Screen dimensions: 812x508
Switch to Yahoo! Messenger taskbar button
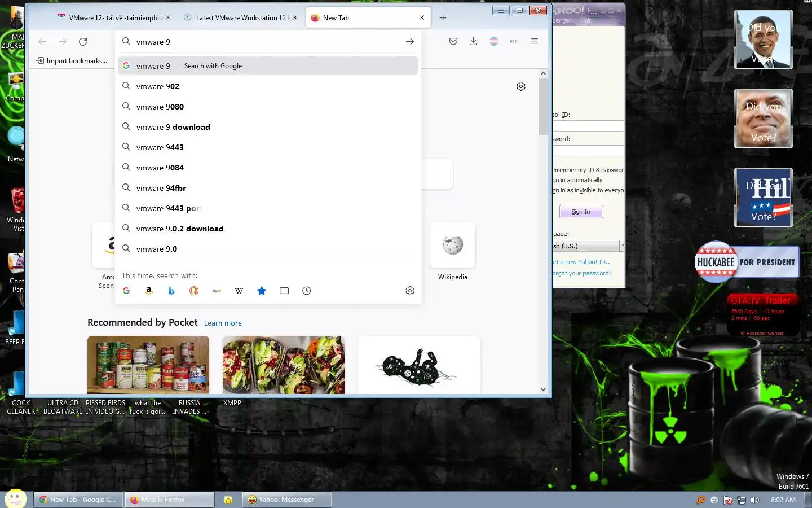tap(287, 500)
